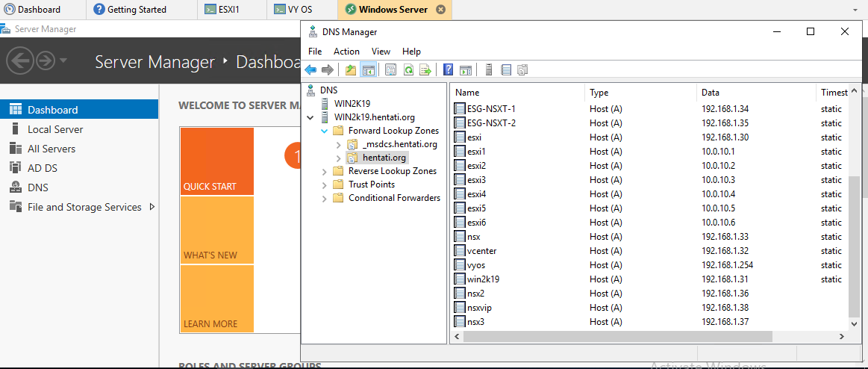
Task: Click the Type column header
Action: click(640, 93)
